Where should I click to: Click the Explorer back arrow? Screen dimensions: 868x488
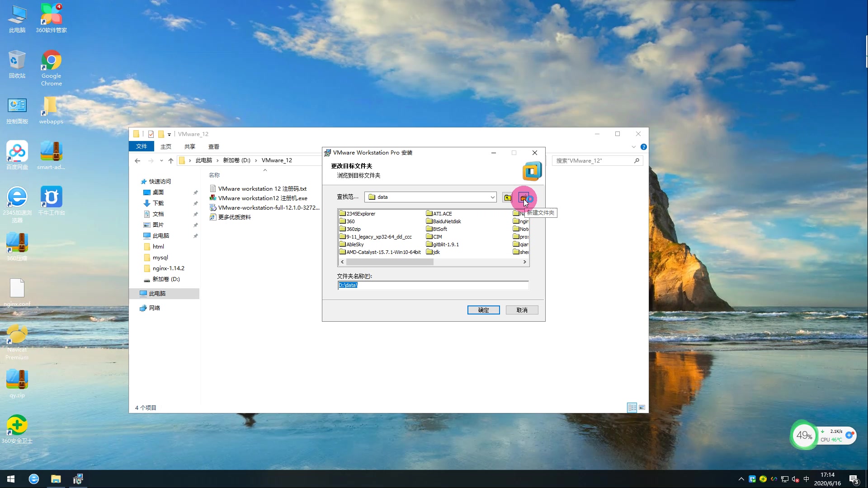(137, 161)
